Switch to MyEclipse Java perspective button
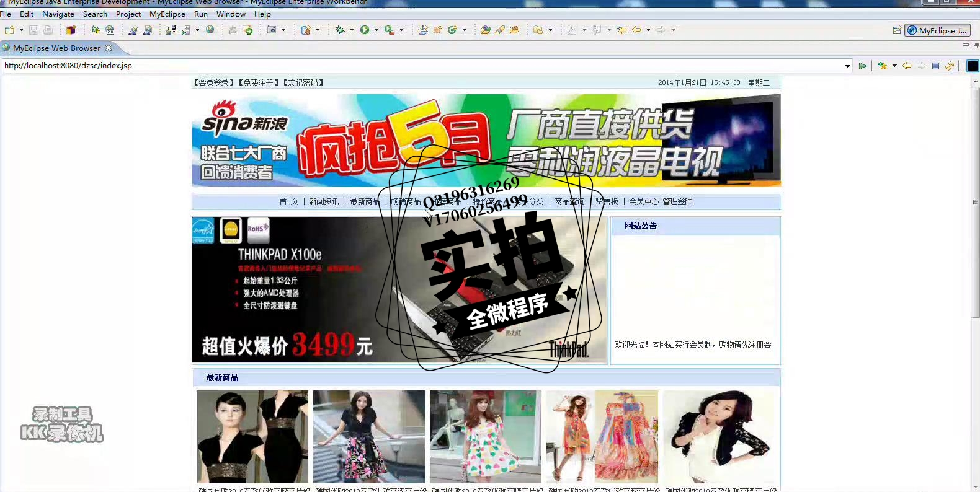Image resolution: width=980 pixels, height=492 pixels. coord(937,30)
